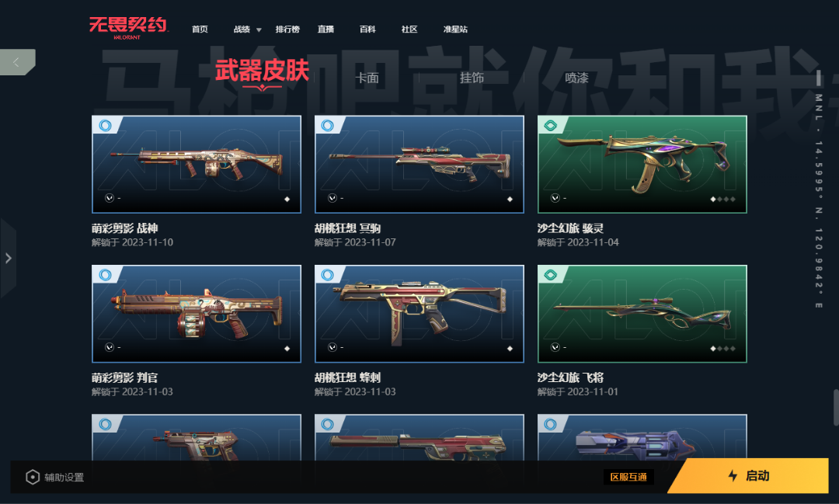This screenshot has height=504, width=839.
Task: Click the chevron icon on 胡桃狂想 冥驹 card
Action: point(332,198)
